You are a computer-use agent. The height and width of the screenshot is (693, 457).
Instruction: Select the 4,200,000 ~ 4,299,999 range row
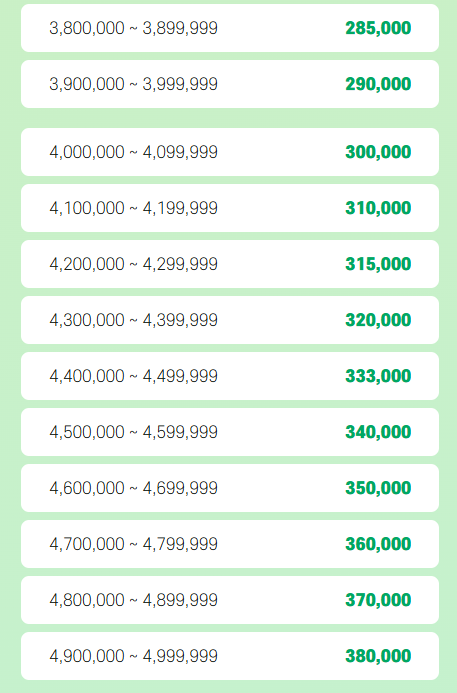230,264
